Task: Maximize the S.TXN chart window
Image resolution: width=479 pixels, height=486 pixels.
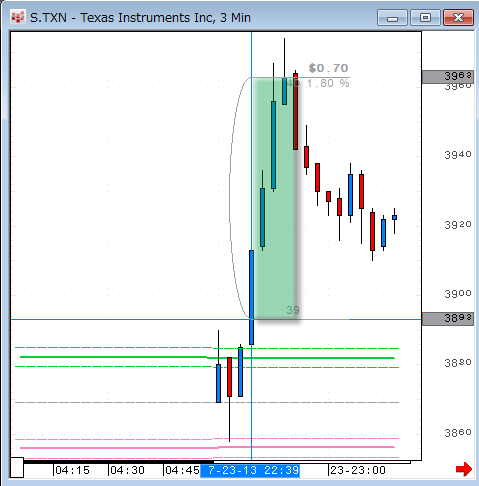Action: 425,18
